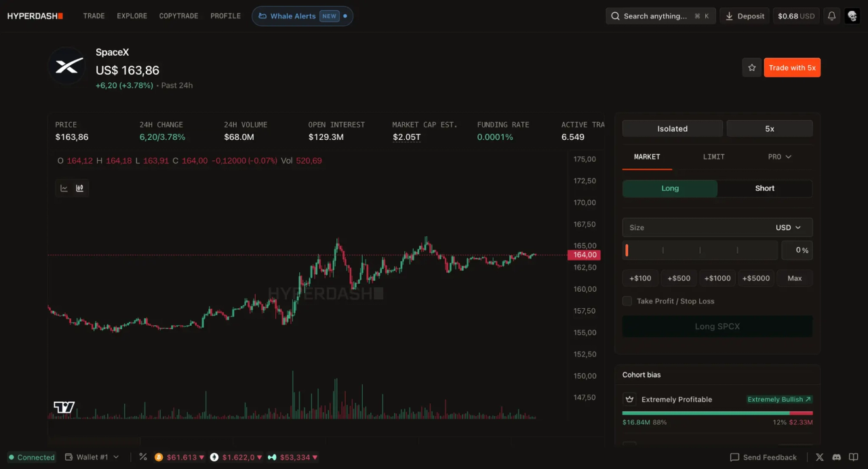Open the $0.68 USD balance

tap(796, 16)
